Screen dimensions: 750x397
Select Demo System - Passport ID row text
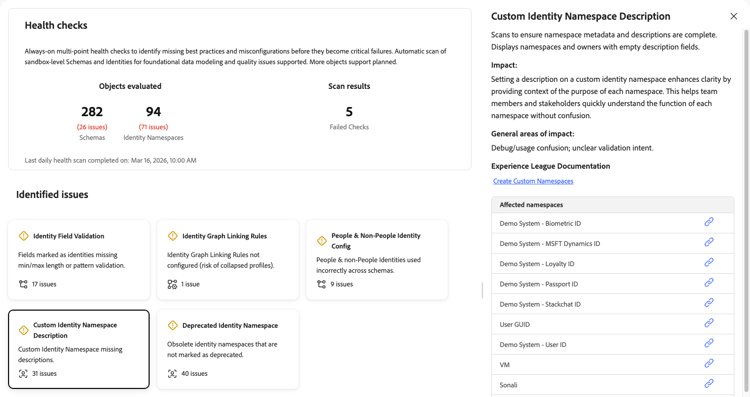[x=539, y=284]
